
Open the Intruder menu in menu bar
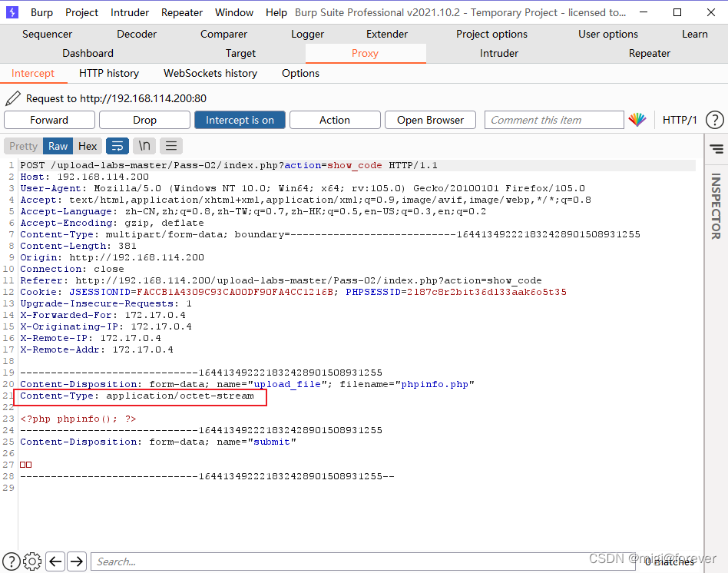point(130,12)
